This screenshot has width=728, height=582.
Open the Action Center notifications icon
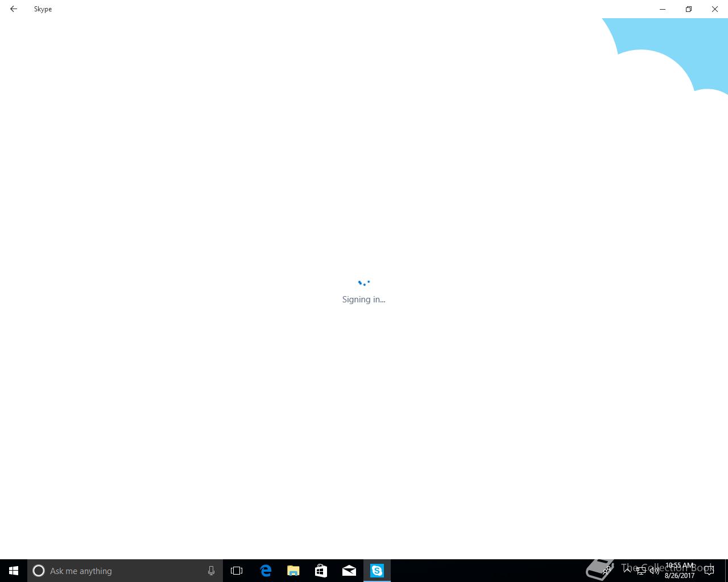[709, 571]
